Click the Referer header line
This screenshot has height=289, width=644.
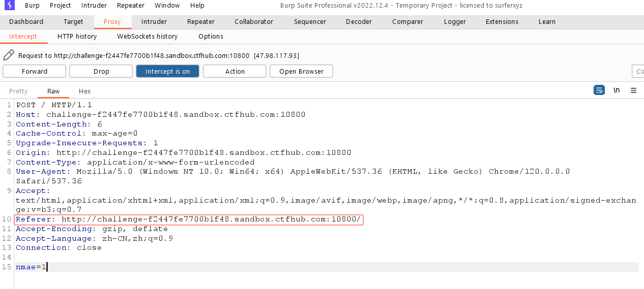coord(189,219)
